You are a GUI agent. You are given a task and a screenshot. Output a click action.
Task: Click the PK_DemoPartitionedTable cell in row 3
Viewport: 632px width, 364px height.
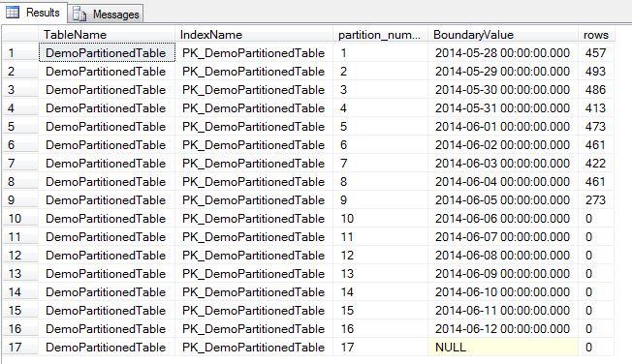point(254,90)
